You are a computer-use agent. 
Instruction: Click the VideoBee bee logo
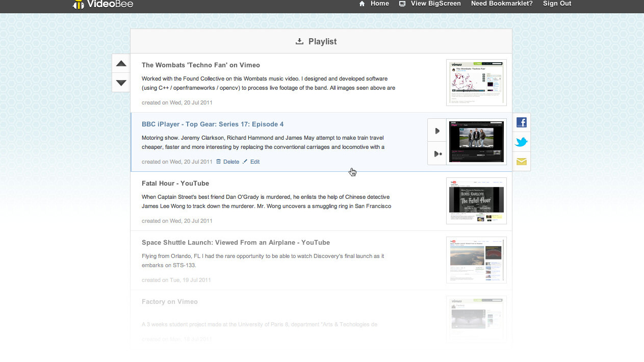point(78,5)
